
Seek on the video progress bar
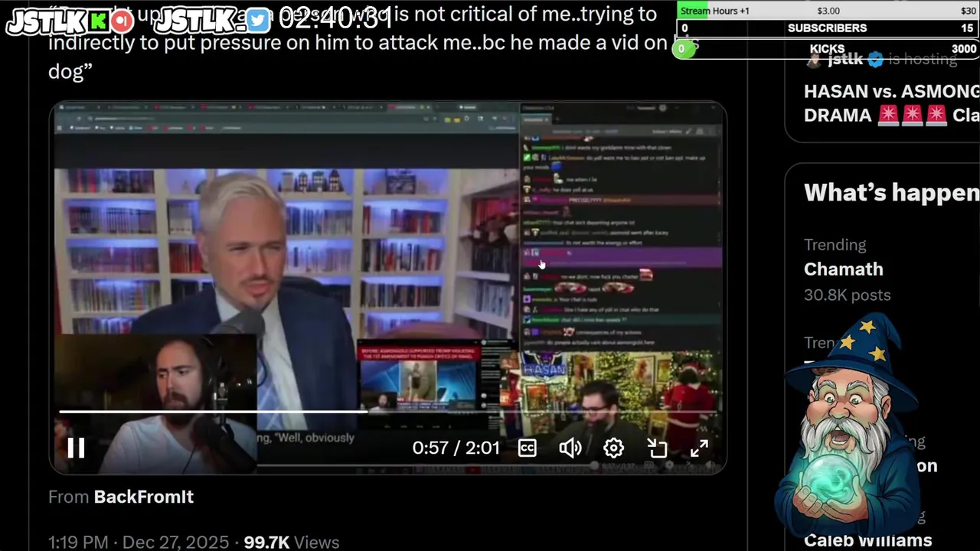pos(389,412)
